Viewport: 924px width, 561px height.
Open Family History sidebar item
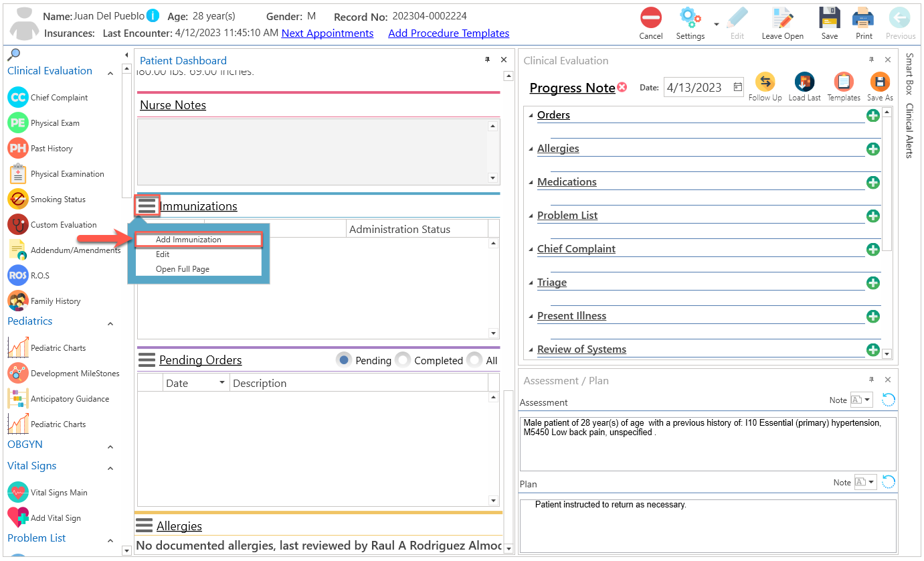[44, 301]
